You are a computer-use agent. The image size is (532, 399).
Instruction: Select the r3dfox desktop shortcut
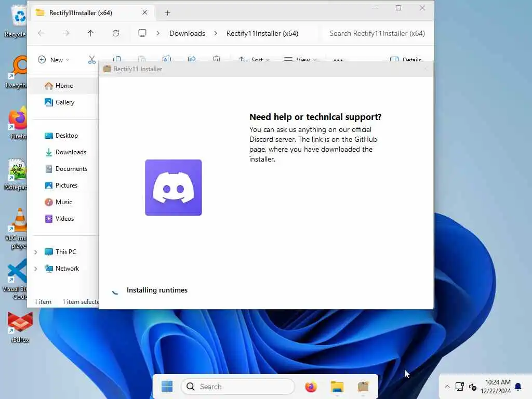click(x=20, y=327)
